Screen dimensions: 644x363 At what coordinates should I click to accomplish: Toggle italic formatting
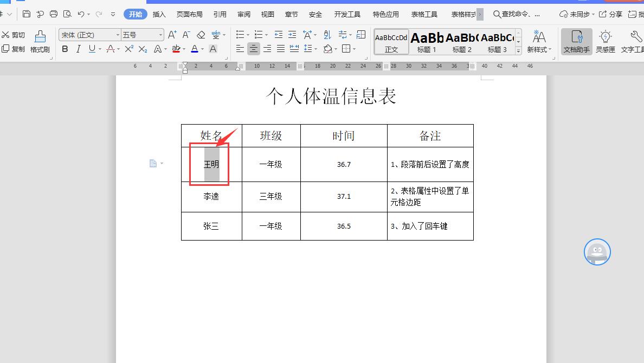[x=78, y=49]
